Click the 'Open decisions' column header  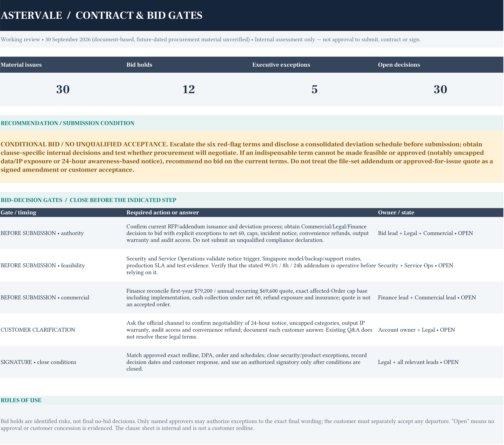point(399,65)
